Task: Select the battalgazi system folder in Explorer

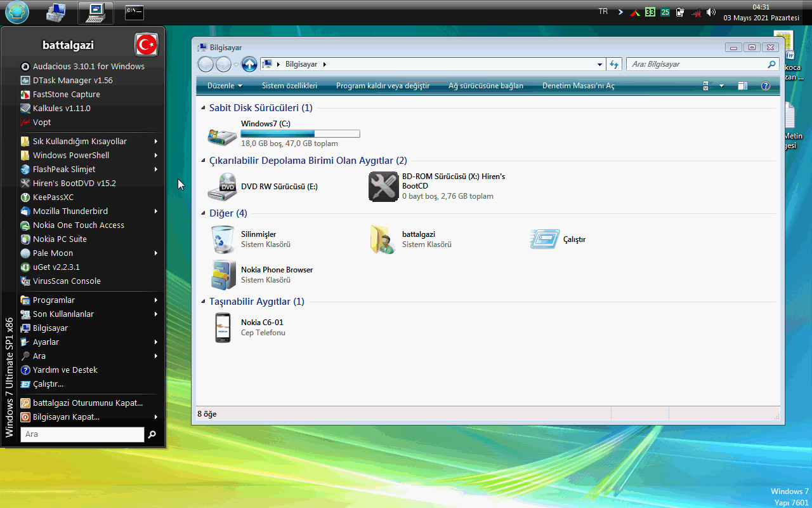Action: tap(411, 239)
